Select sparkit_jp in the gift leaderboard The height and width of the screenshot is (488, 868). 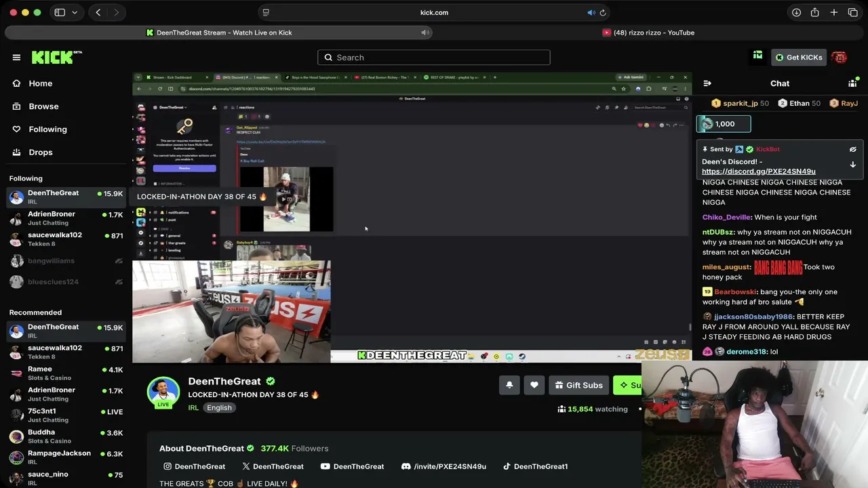[740, 103]
